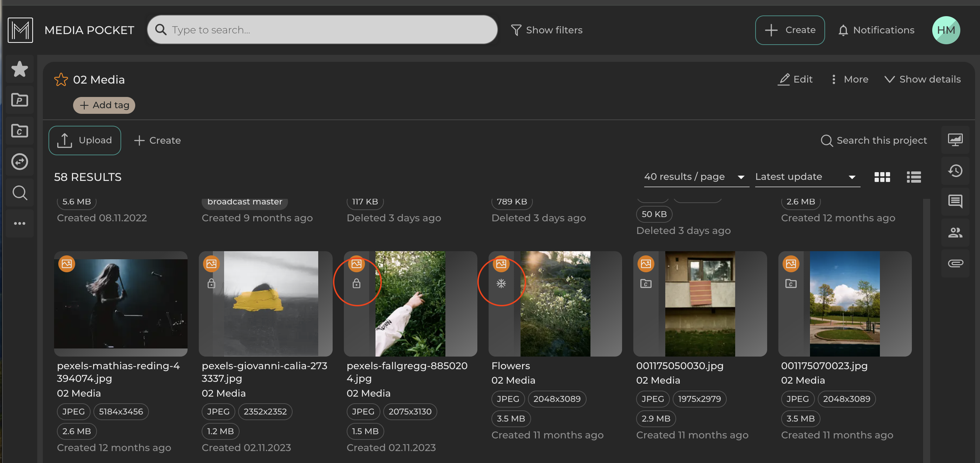Click the Upload button

coord(85,141)
